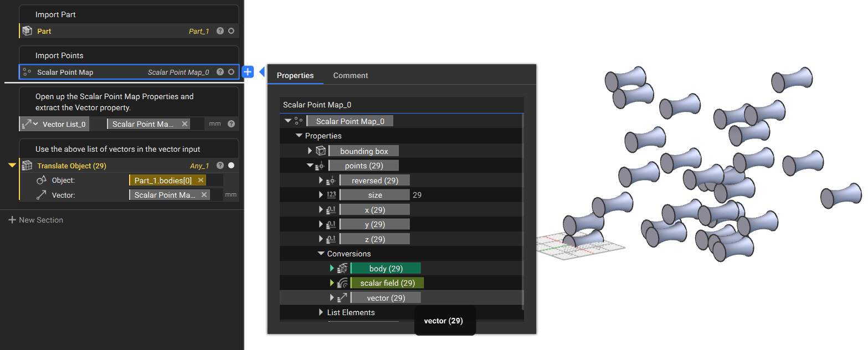Expand the bounding box property

tap(310, 150)
